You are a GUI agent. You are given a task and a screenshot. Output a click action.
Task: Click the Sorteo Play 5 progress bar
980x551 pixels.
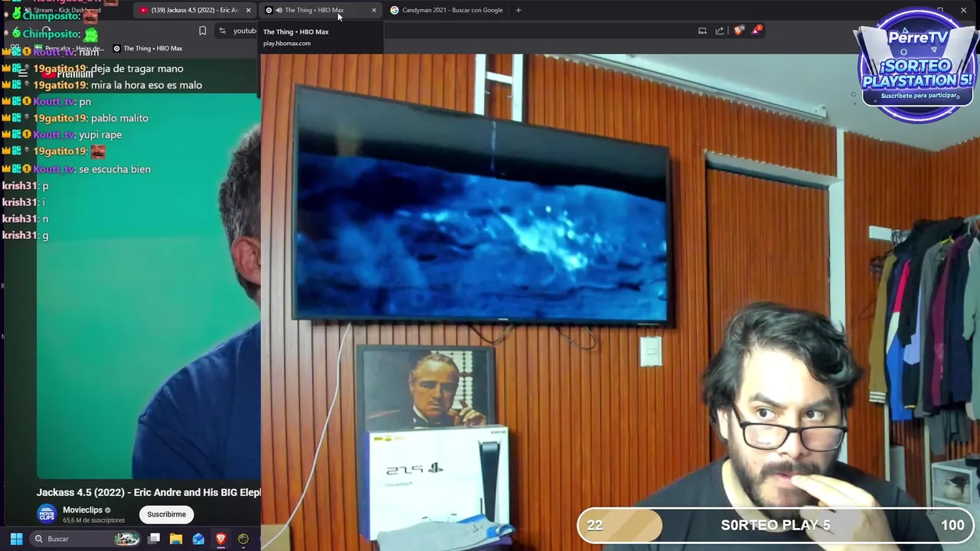pyautogui.click(x=774, y=525)
